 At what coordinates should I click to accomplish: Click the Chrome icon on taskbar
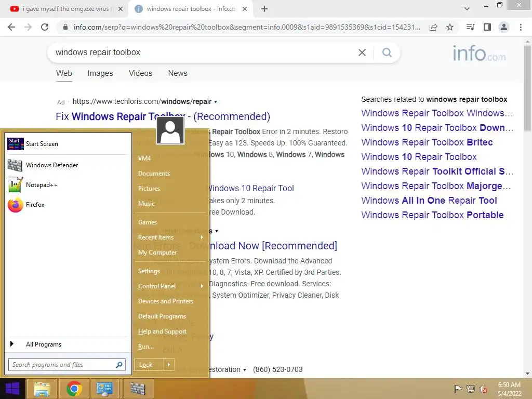(x=74, y=389)
